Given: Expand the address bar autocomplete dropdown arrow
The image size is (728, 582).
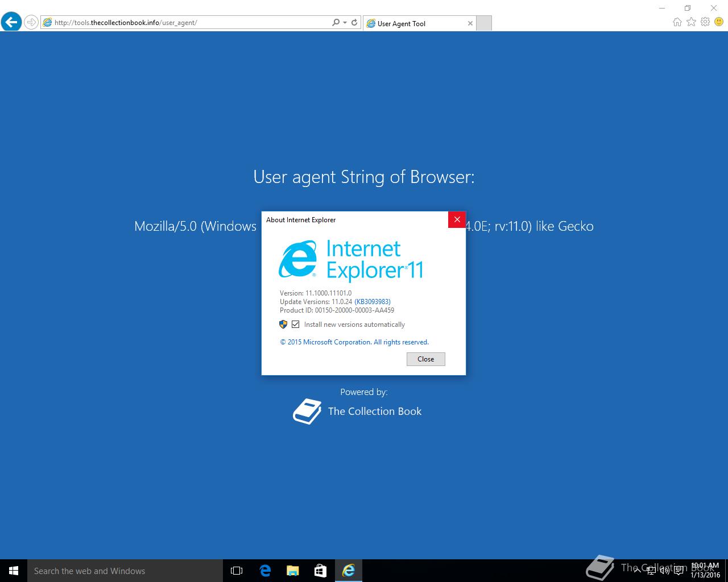Looking at the screenshot, I should [345, 23].
